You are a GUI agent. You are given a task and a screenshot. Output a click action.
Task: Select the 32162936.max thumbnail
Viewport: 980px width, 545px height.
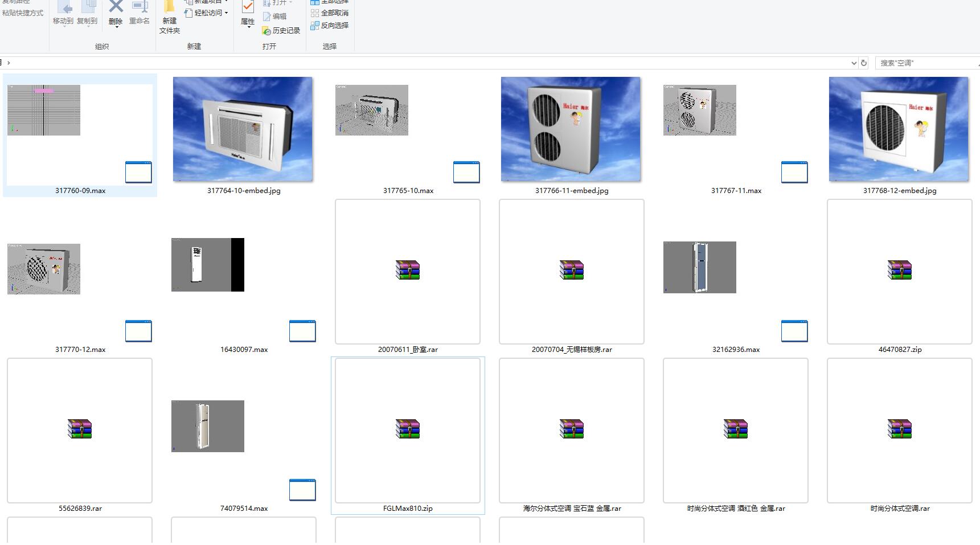tap(700, 267)
